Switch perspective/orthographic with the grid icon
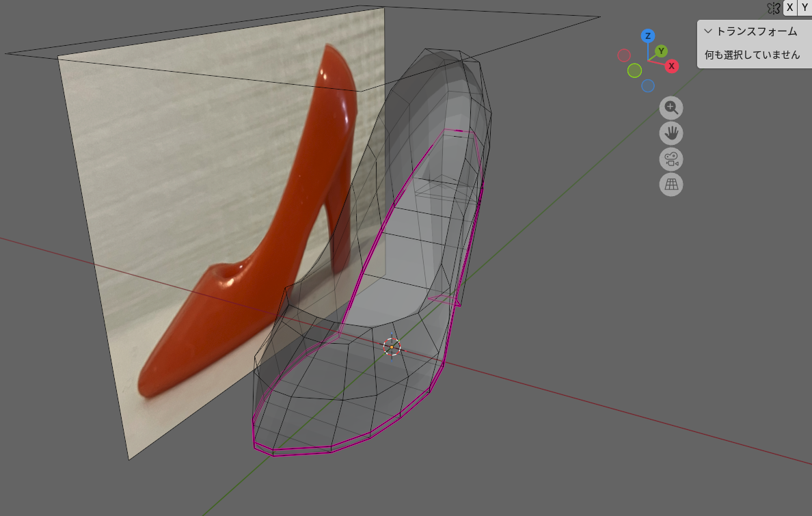The image size is (812, 516). (671, 185)
